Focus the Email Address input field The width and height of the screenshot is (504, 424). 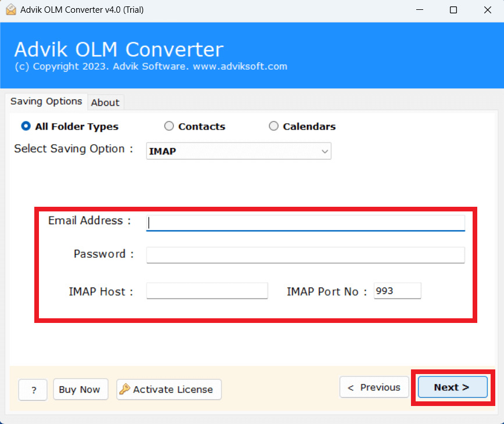(x=305, y=223)
